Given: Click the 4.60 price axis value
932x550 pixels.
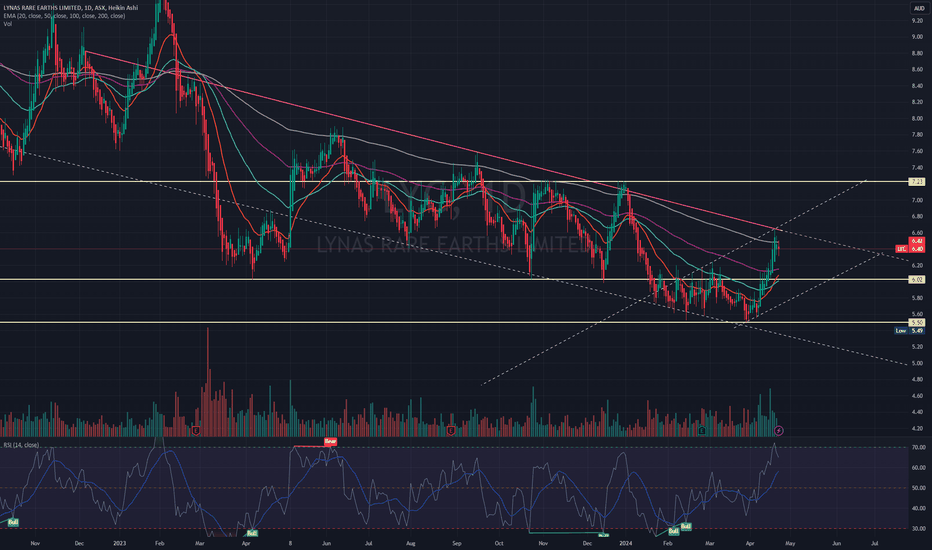Looking at the screenshot, I should [917, 395].
